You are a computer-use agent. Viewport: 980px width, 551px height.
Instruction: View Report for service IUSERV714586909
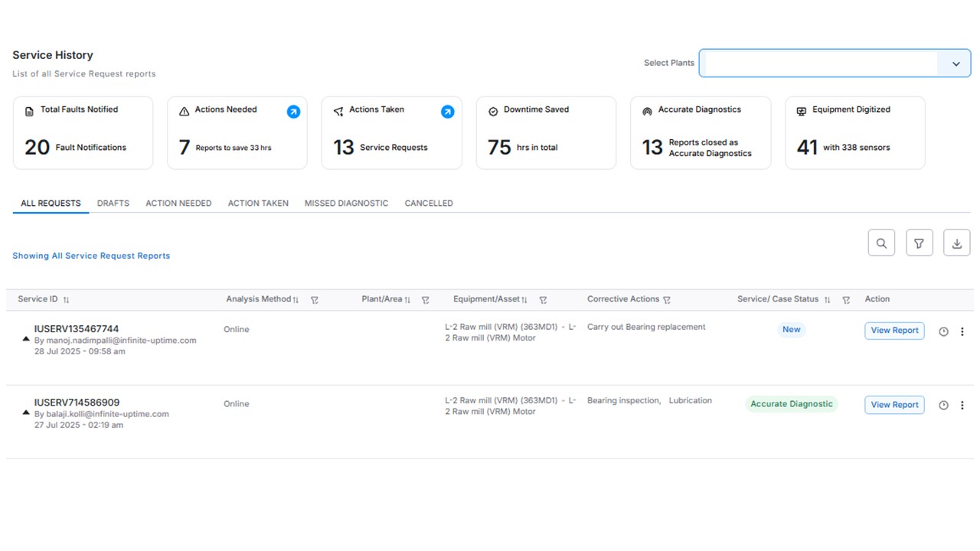[894, 405]
